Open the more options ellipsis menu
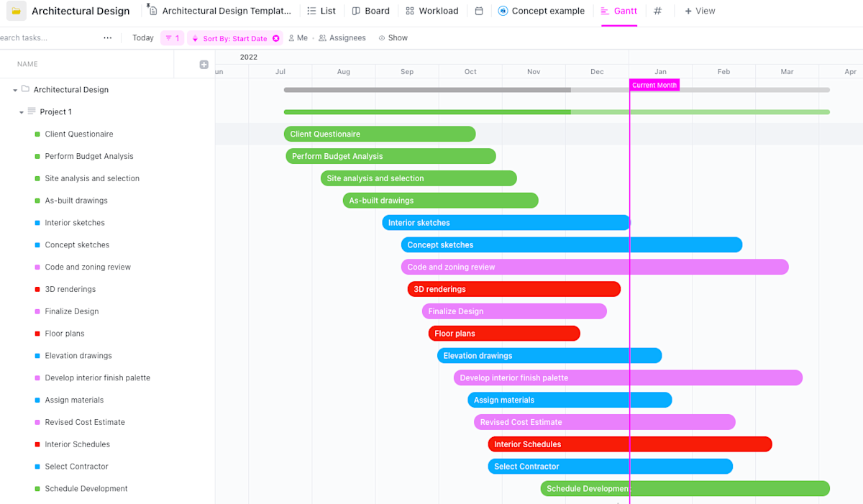This screenshot has width=863, height=504. (108, 37)
